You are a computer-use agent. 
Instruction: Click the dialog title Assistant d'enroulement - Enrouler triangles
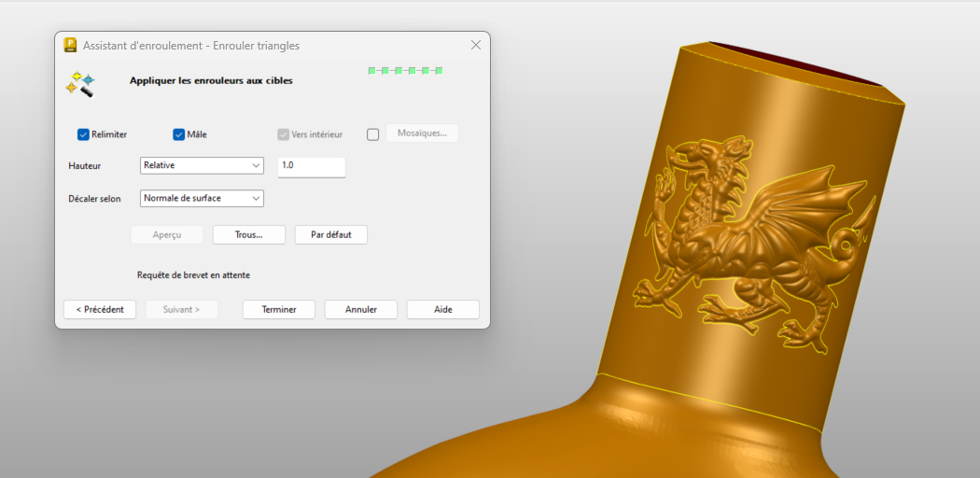pos(191,46)
